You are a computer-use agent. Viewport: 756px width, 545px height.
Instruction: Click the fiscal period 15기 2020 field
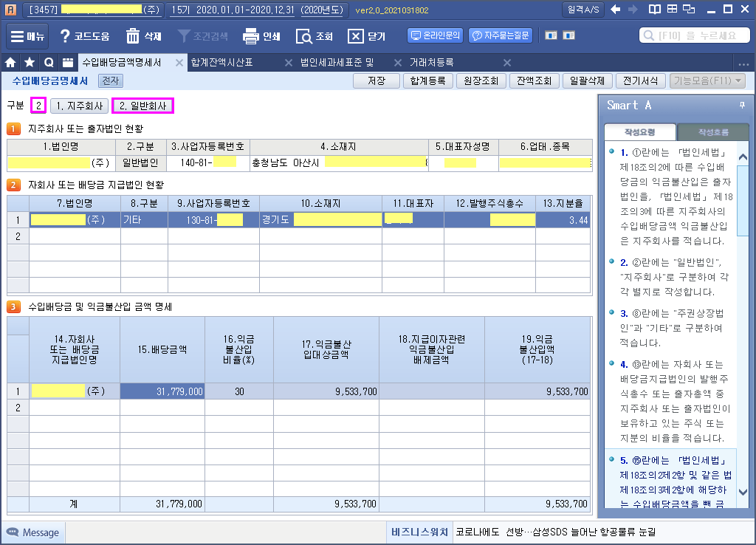coord(258,10)
